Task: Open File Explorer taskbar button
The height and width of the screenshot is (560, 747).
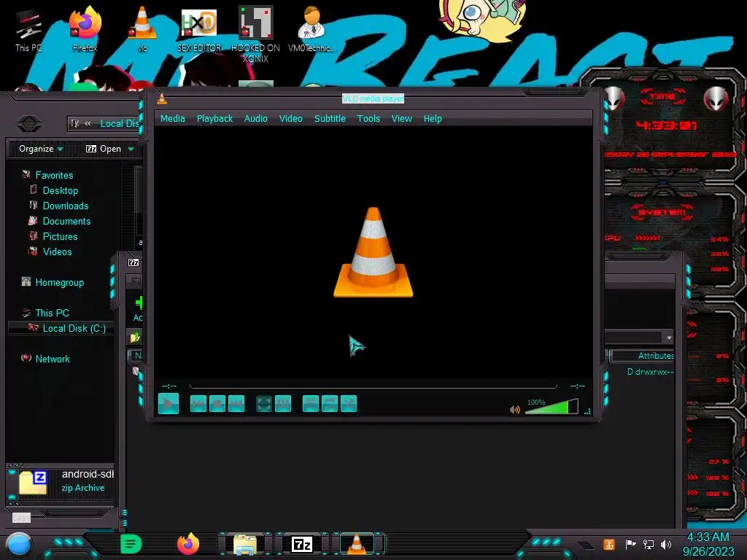Action: point(245,544)
